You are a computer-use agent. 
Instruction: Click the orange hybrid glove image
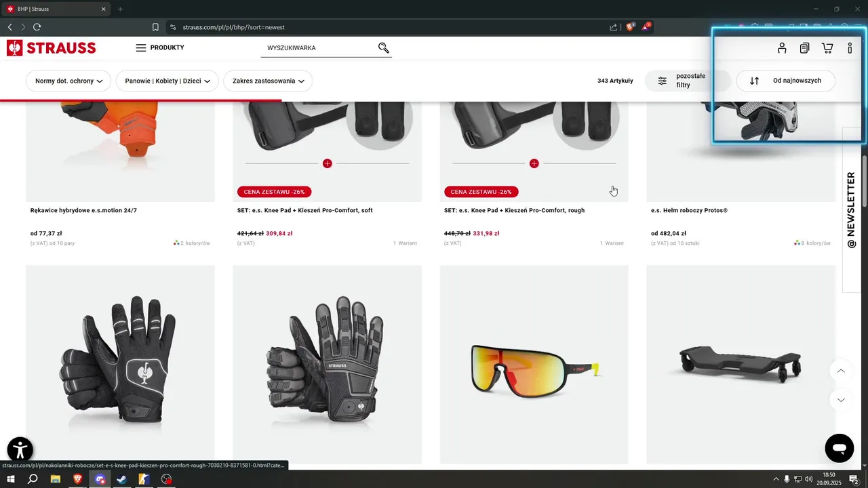[x=120, y=151]
